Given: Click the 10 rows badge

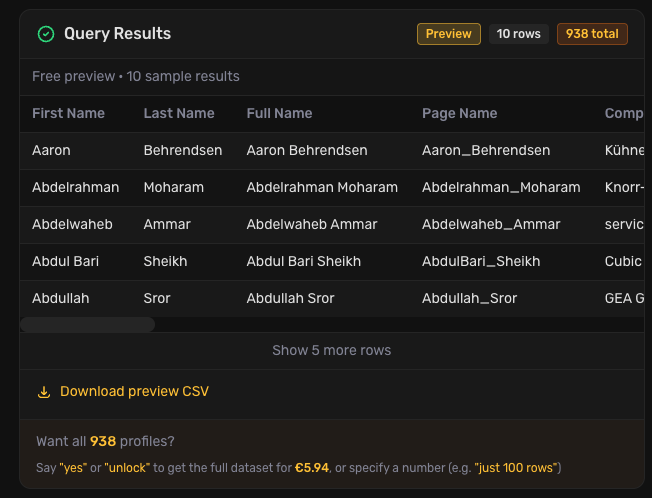Looking at the screenshot, I should coord(518,34).
